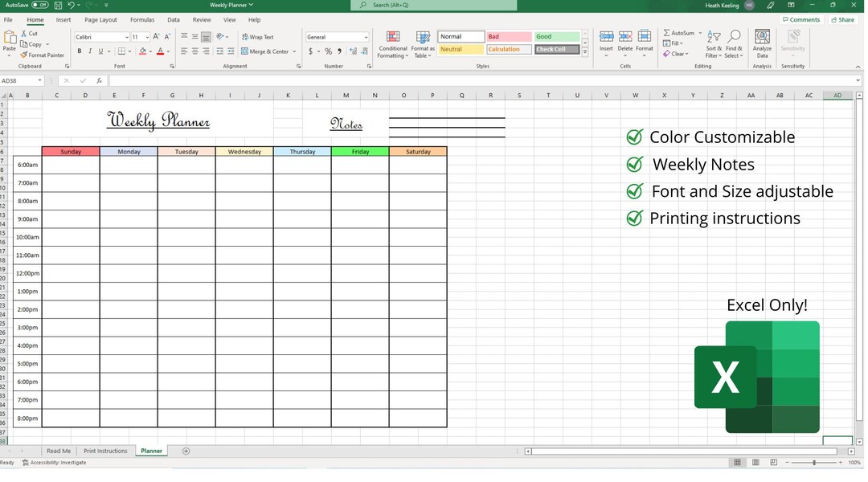
Task: Toggle Italic formatting
Action: coord(89,51)
